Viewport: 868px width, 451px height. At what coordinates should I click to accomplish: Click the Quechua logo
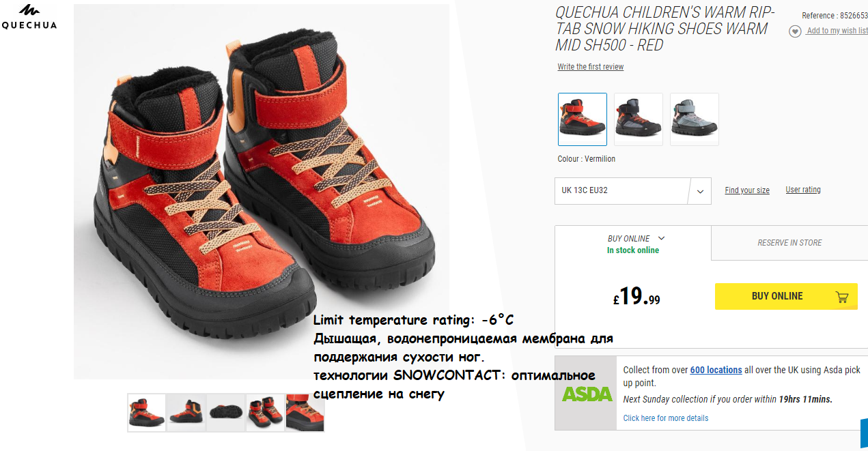point(29,17)
